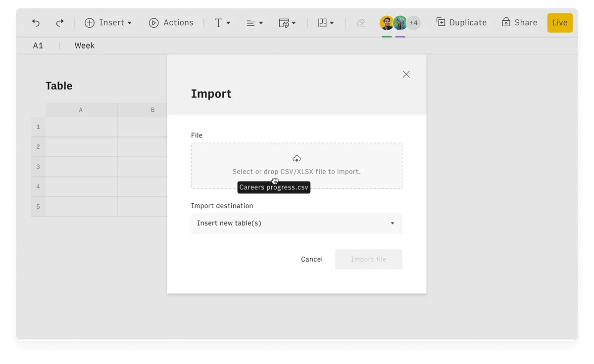
Task: Open the Insert menu via its plus icon
Action: click(x=89, y=23)
